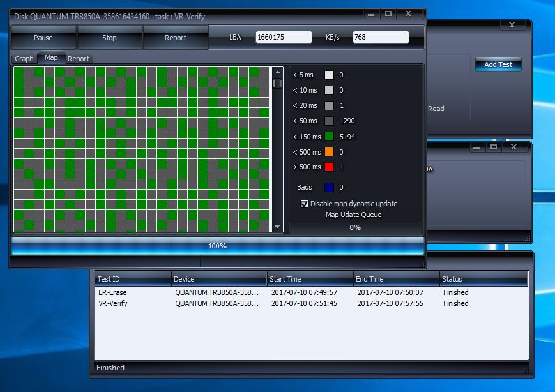The width and height of the screenshot is (555, 392).
Task: Click the red > 500 ms swatch
Action: click(329, 167)
